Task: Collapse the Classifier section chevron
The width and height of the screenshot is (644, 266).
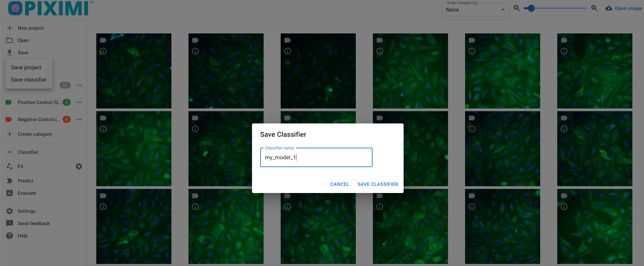Action: pos(10,152)
